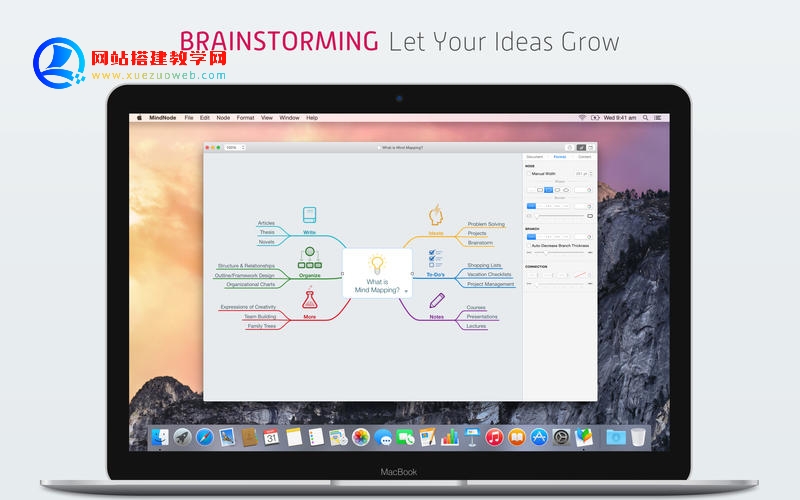Enable the Manual Width checkbox
This screenshot has width=800, height=500.
click(x=529, y=173)
